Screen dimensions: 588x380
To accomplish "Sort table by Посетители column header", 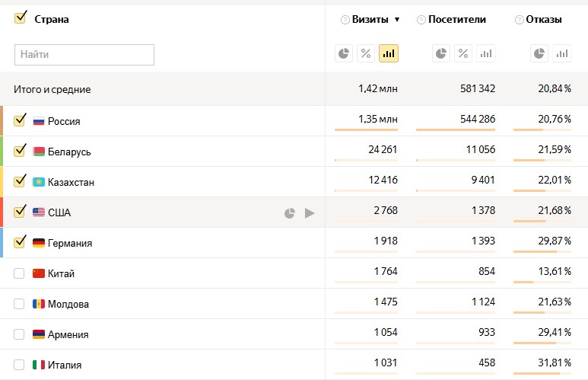I will pos(456,20).
